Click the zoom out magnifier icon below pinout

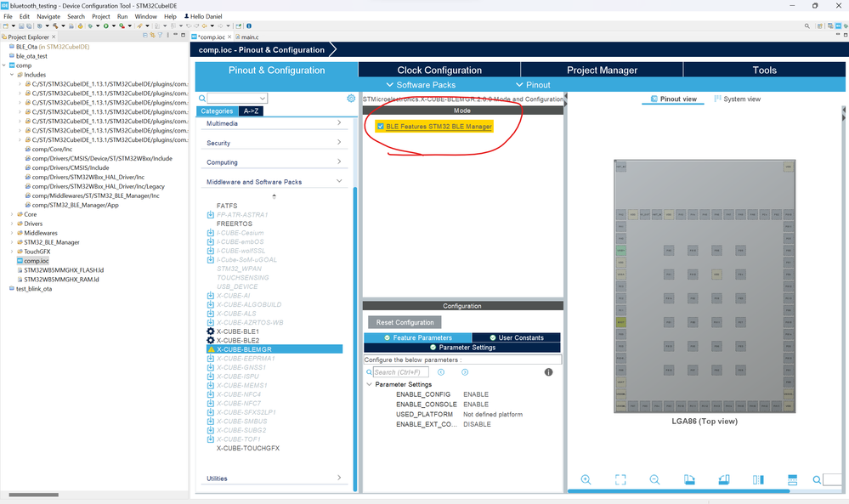654,479
